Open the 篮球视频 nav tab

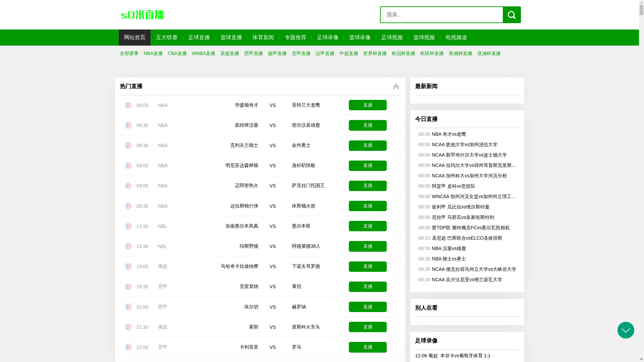(x=424, y=38)
